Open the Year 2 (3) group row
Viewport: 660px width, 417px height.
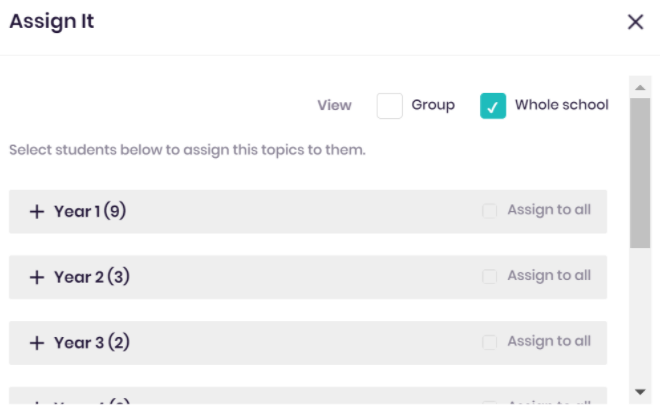click(308, 277)
